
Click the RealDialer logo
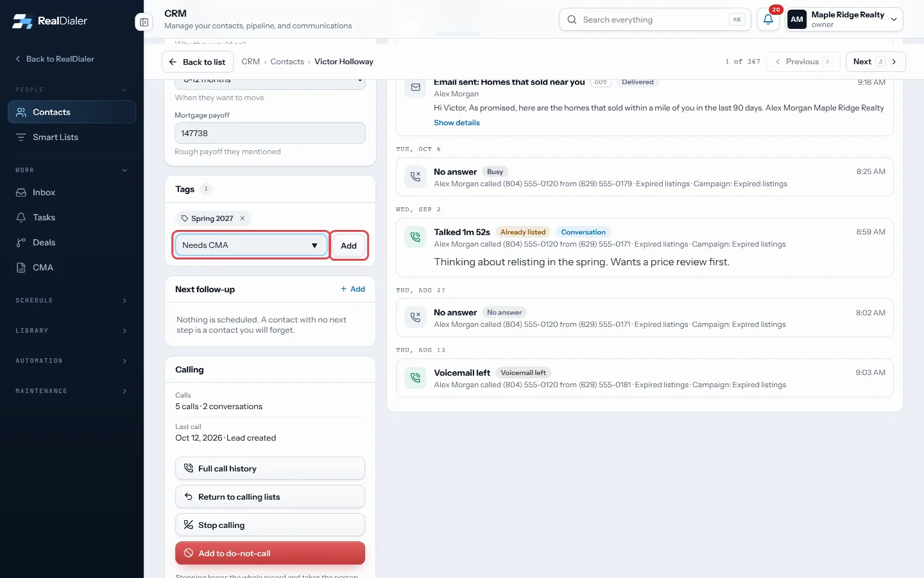pos(49,21)
